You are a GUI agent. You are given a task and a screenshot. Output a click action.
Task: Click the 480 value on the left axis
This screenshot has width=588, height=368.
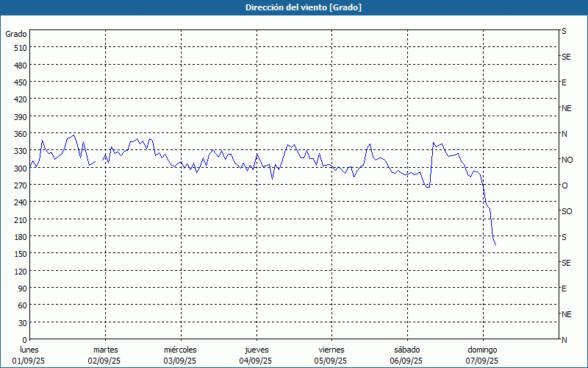(21, 66)
